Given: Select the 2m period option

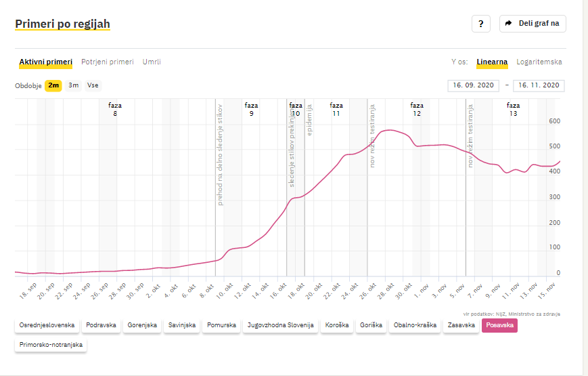Looking at the screenshot, I should (53, 85).
